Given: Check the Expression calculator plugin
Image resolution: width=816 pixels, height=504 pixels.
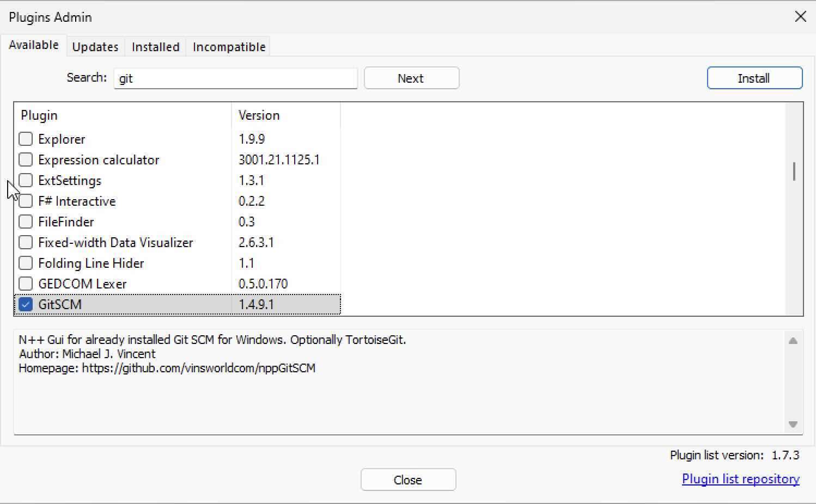Looking at the screenshot, I should (x=26, y=159).
